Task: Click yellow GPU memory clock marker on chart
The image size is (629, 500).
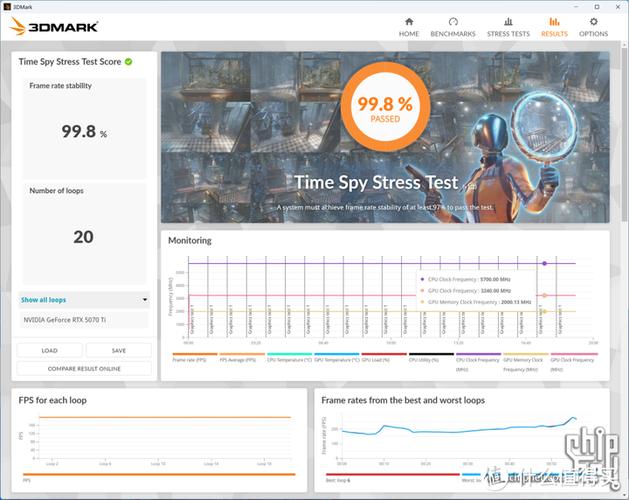Action: pos(544,311)
